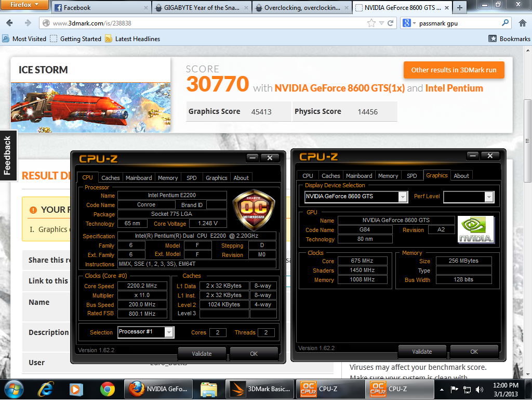532x400 pixels.
Task: Expand the Processor #1 selection dropdown
Action: tap(169, 332)
